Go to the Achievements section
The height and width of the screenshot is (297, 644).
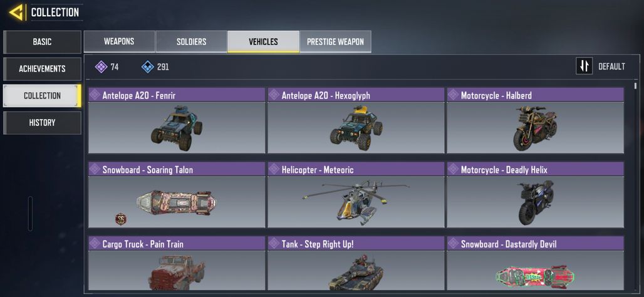(42, 68)
